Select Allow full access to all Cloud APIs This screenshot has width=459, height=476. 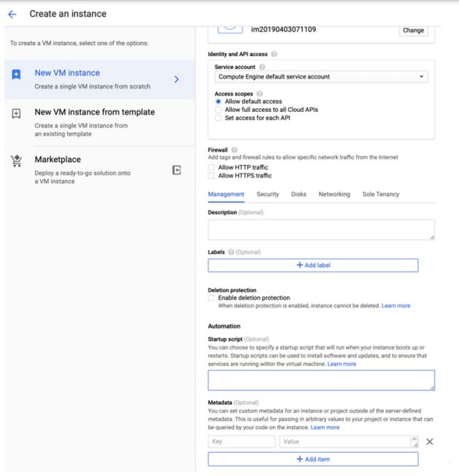click(x=219, y=110)
